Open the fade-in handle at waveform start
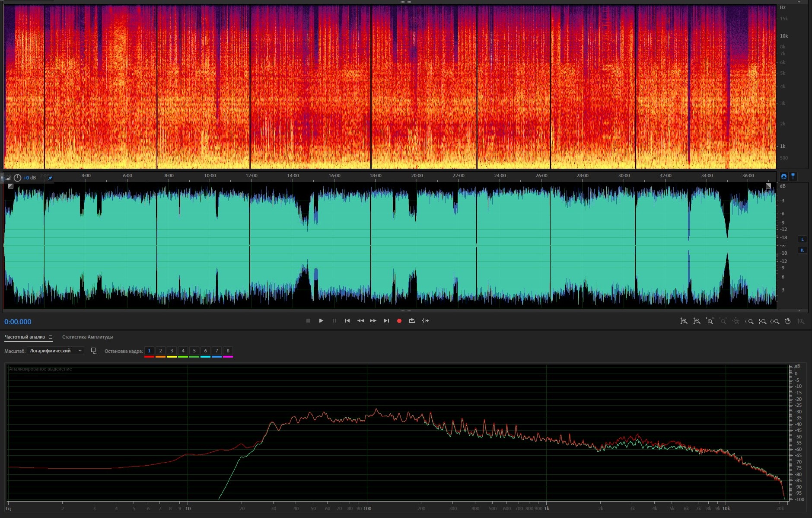Screen dimensions: 812x518 click(x=11, y=186)
